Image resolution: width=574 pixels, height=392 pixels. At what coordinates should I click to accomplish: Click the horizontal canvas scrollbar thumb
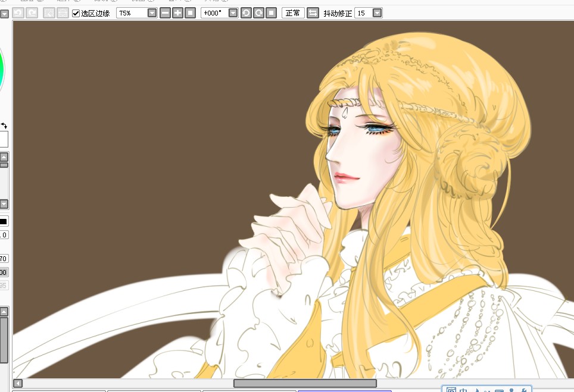tap(305, 383)
